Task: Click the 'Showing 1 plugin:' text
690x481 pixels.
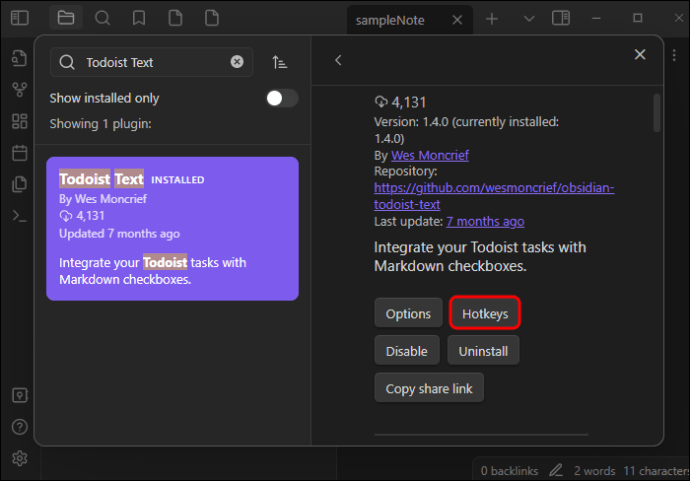Action: pos(100,124)
